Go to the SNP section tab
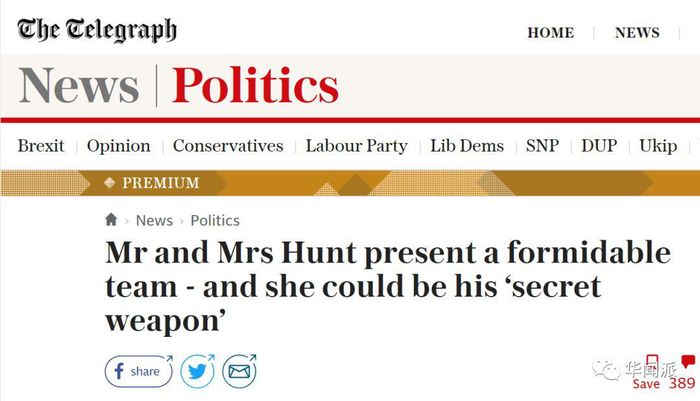This screenshot has width=700, height=401. pyautogui.click(x=542, y=146)
